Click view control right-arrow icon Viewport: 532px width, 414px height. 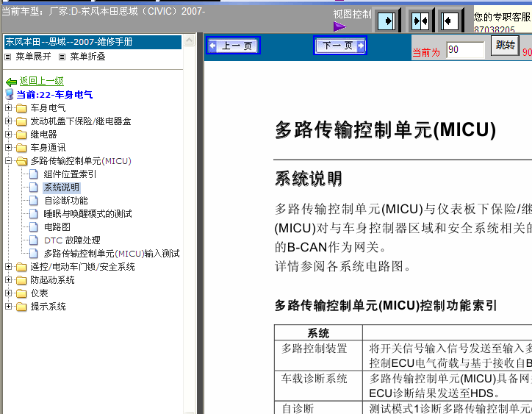pyautogui.click(x=387, y=21)
